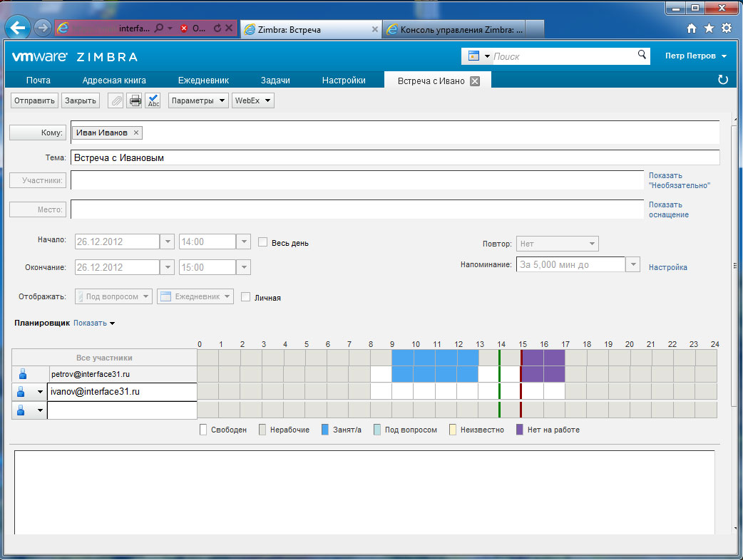Expand the WebEx dropdown menu
Image resolution: width=743 pixels, height=560 pixels.
point(253,100)
